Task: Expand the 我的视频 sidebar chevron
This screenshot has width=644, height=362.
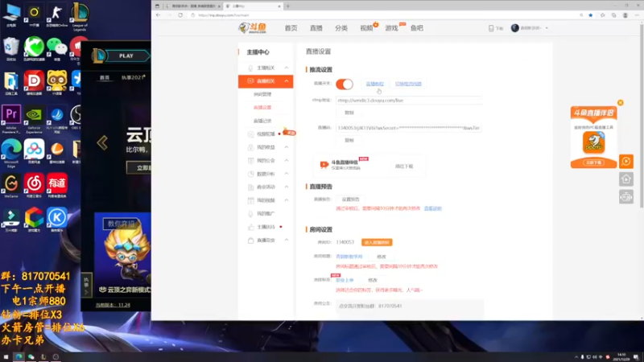Action: pos(287,200)
